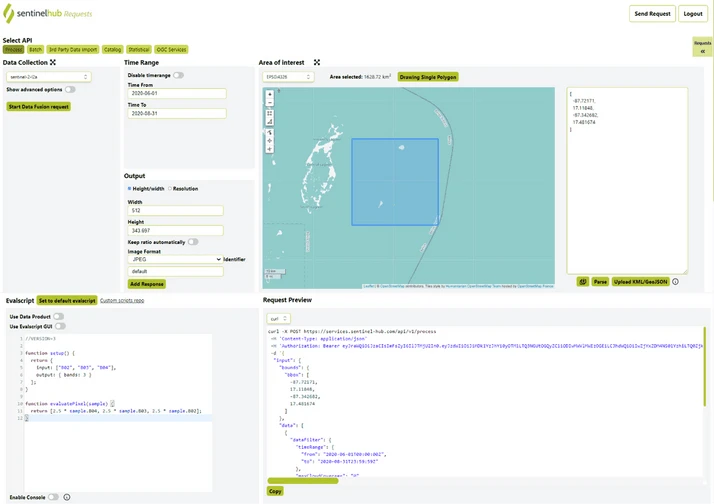Click the Request Preview vertical scrollbar
Image resolution: width=714 pixels, height=504 pixels.
point(704,367)
